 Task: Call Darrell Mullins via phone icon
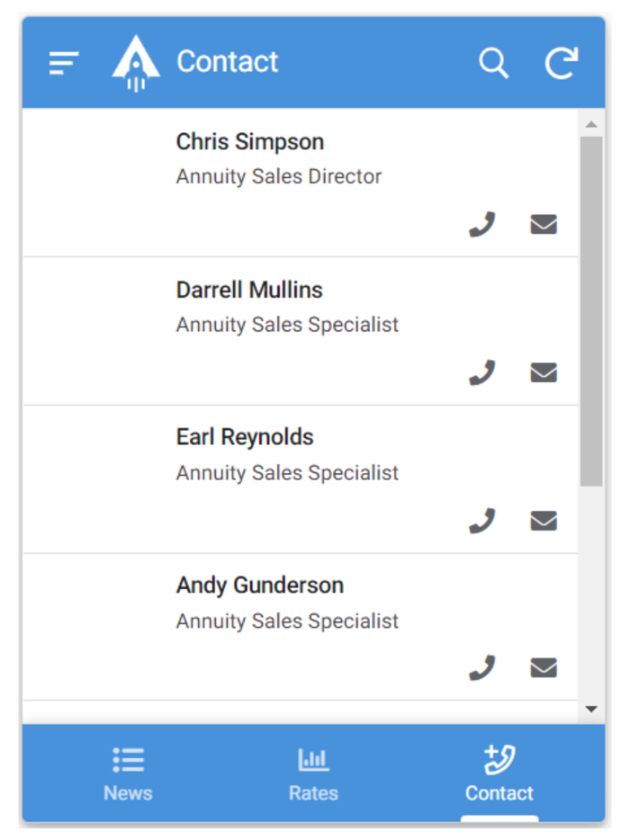482,372
